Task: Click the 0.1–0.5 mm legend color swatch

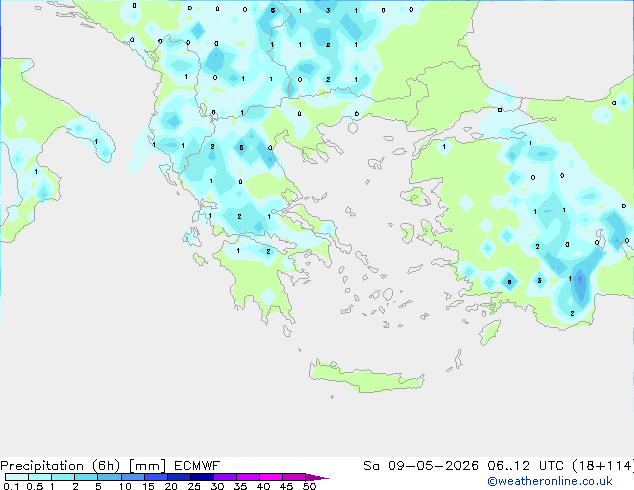Action: tap(17, 477)
